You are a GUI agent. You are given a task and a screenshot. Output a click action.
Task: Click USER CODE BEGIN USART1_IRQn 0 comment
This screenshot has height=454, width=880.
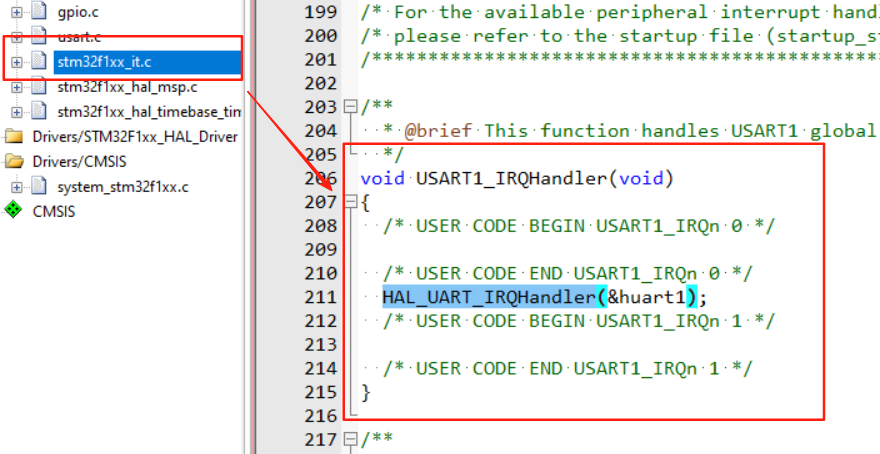579,226
